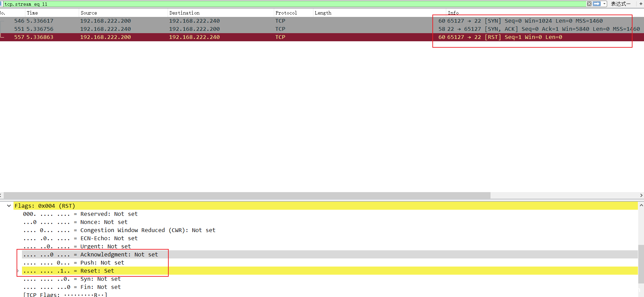Sort packets by the Source column header
Screen dimensions: 644x297
pyautogui.click(x=89, y=13)
